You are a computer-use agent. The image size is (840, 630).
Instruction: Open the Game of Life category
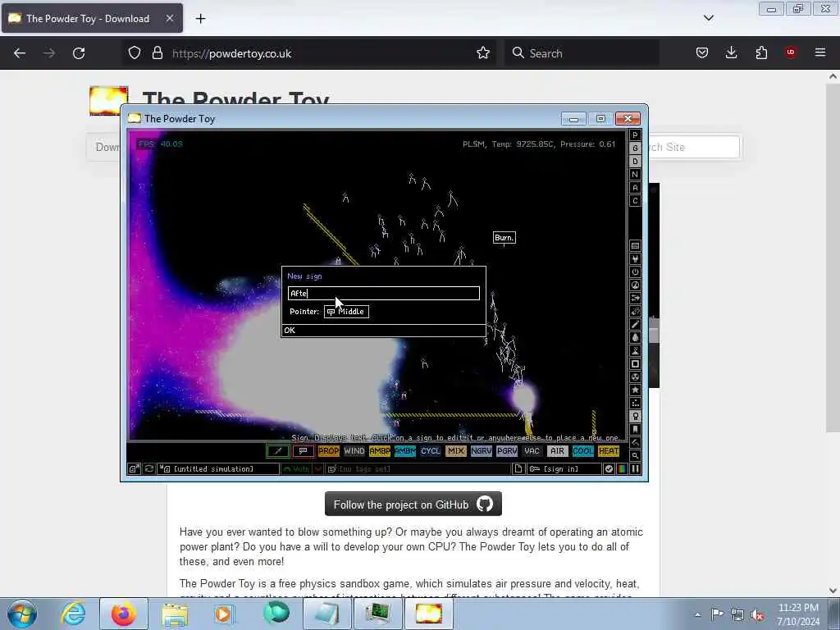[635, 404]
